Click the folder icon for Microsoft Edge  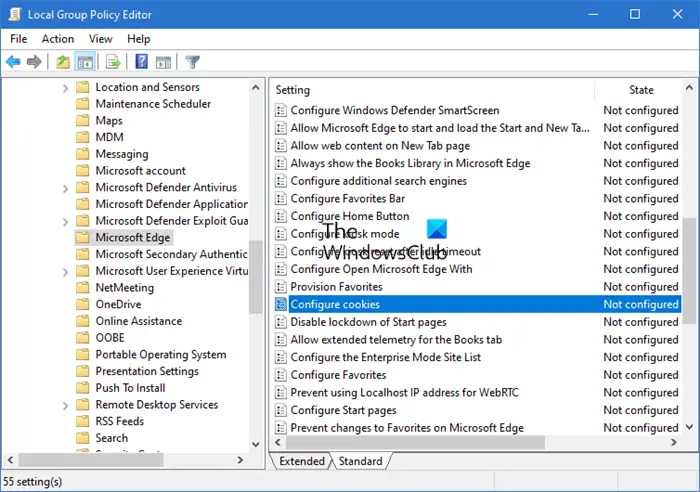[x=83, y=238]
